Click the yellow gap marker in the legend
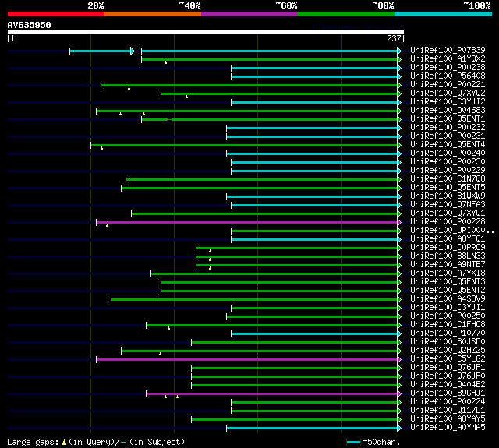The height and width of the screenshot is (448, 499). [x=64, y=442]
